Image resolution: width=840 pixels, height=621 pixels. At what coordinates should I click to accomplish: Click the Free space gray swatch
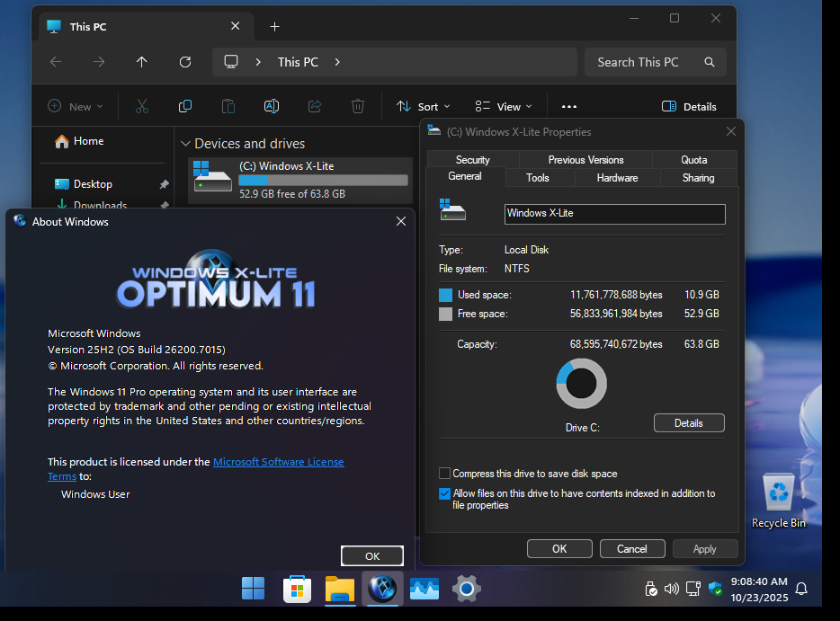[x=445, y=314]
